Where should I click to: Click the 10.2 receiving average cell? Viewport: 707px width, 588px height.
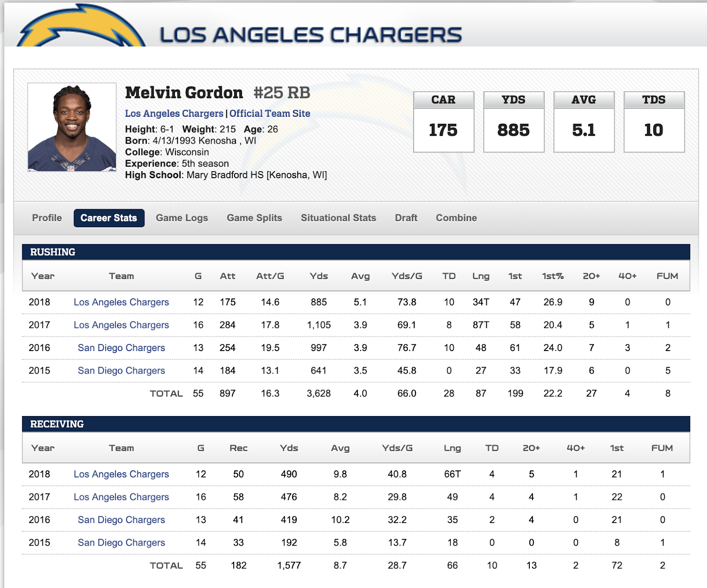tap(340, 520)
